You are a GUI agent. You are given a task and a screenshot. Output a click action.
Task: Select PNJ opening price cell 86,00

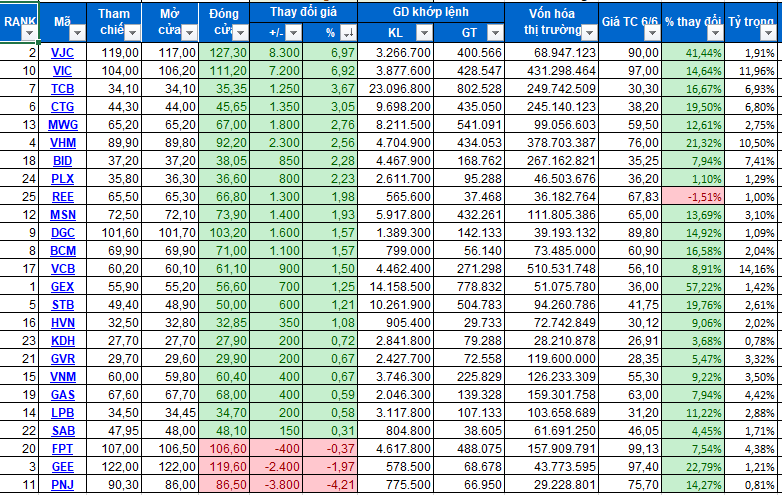(170, 485)
